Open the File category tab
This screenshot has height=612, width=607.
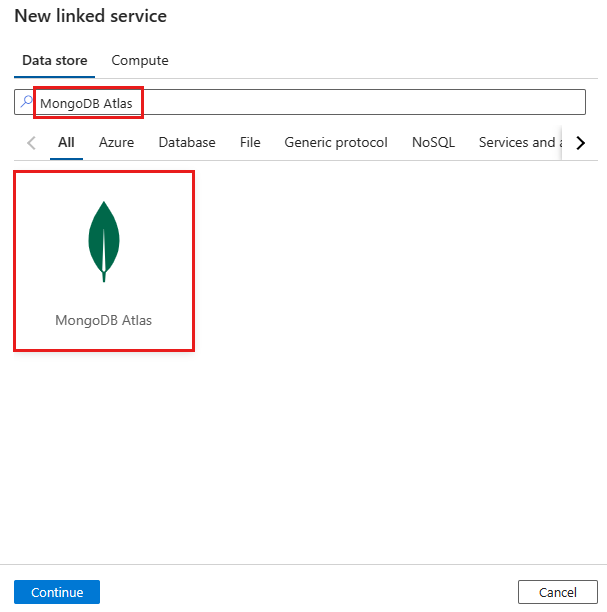tap(250, 142)
